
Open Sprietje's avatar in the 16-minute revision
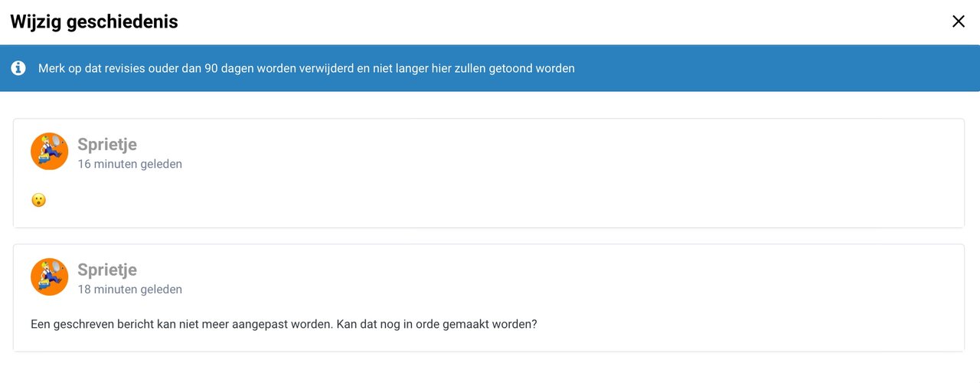[49, 152]
